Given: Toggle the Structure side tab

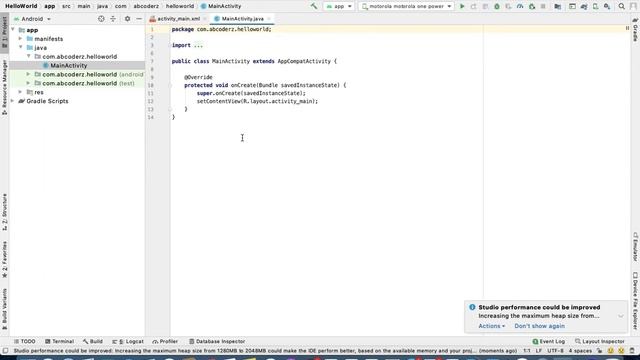Looking at the screenshot, I should pos(4,212).
